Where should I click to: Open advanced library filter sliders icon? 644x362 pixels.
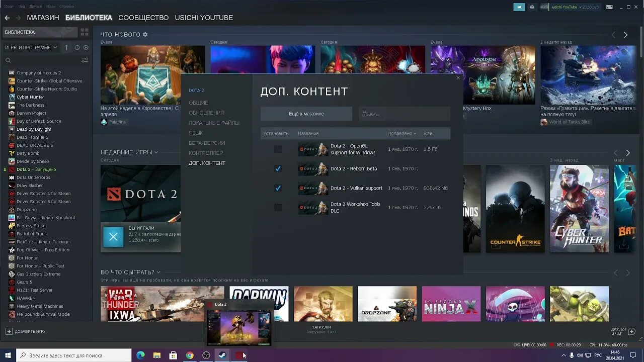85,60
